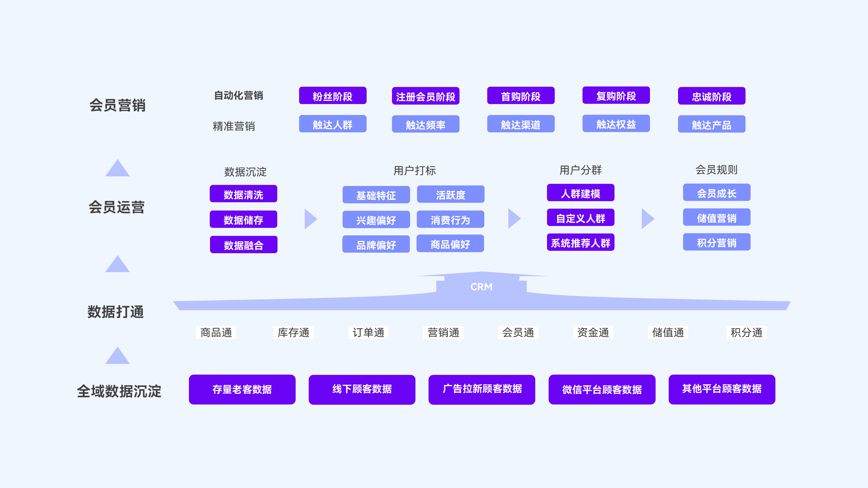Click the 营销通 label

[443, 333]
